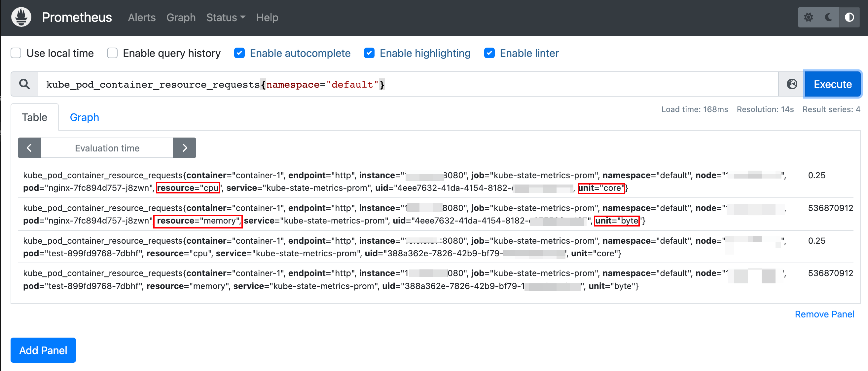Select the test pod memory result row
The height and width of the screenshot is (371, 868).
coord(435,280)
